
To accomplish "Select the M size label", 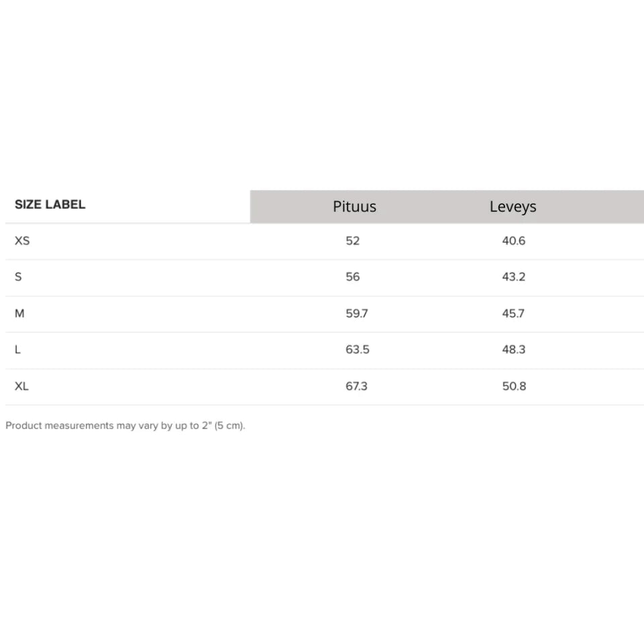I will click(19, 313).
